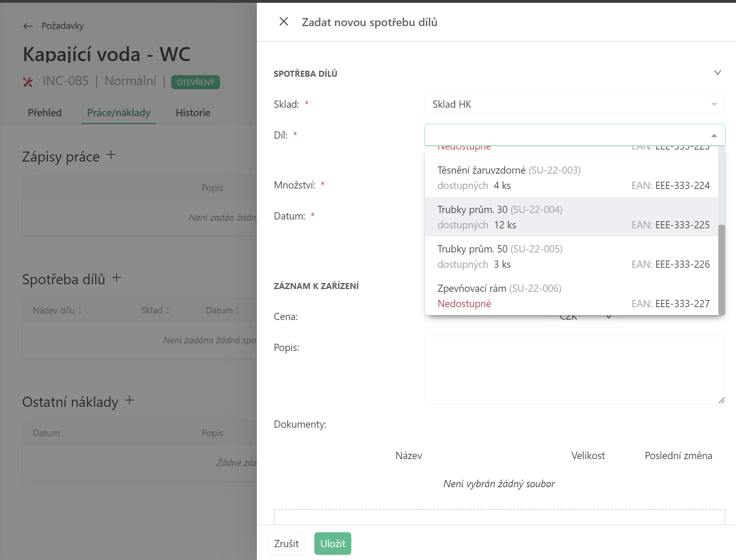736x560 pixels.
Task: Collapse the Díl dropdown list
Action: pos(714,135)
